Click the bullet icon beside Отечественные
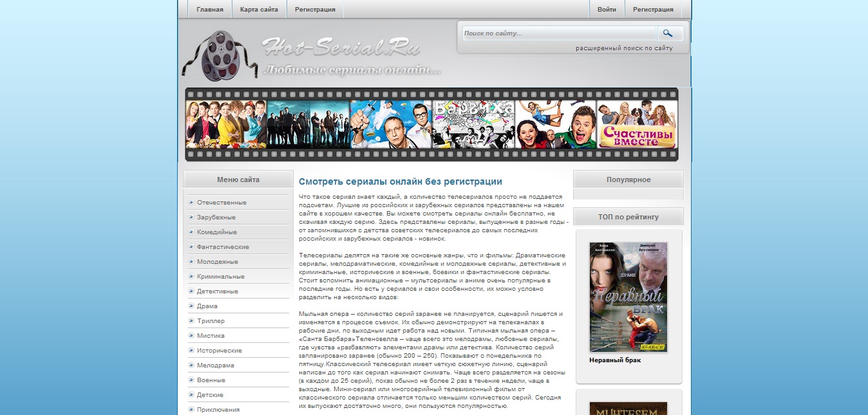The height and width of the screenshot is (415, 868). point(191,203)
